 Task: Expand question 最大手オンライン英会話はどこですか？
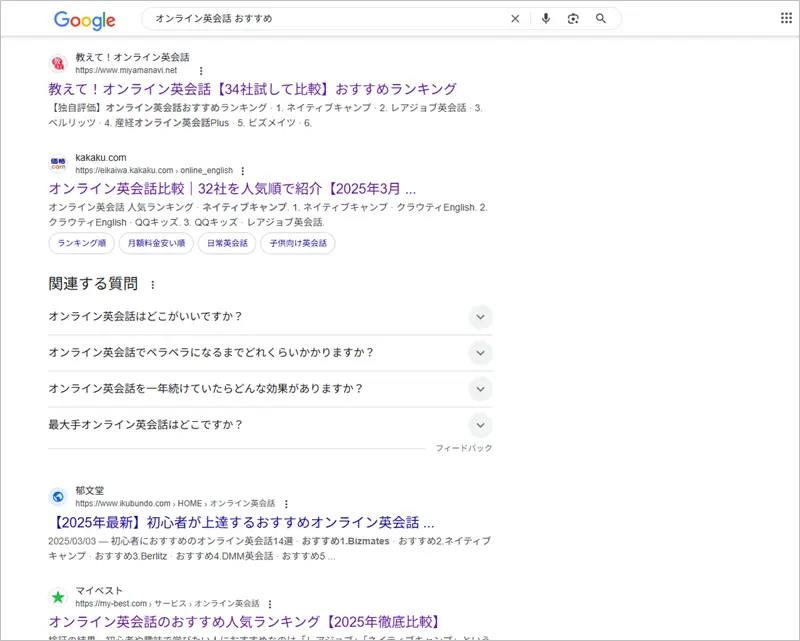(480, 425)
